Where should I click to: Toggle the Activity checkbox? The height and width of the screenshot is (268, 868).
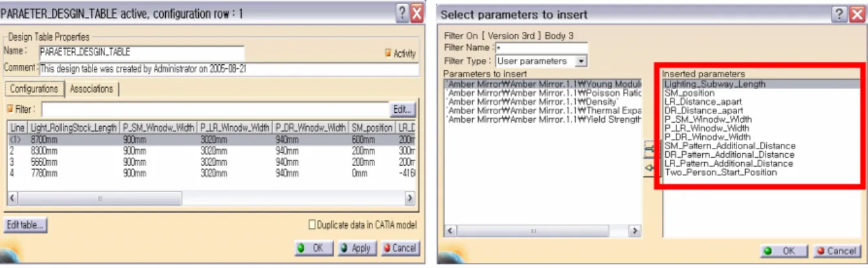389,53
